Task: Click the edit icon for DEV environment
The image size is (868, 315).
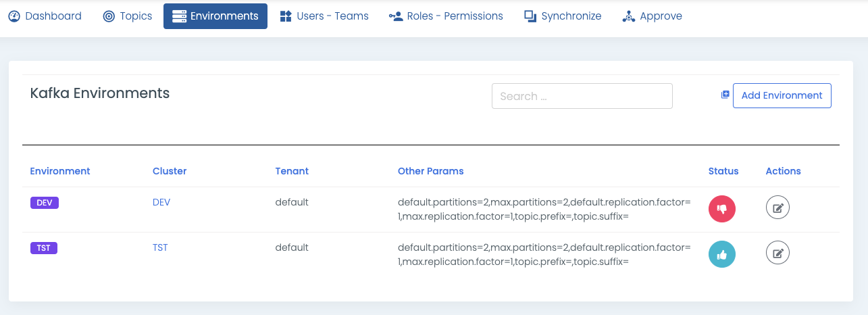Action: coord(777,209)
